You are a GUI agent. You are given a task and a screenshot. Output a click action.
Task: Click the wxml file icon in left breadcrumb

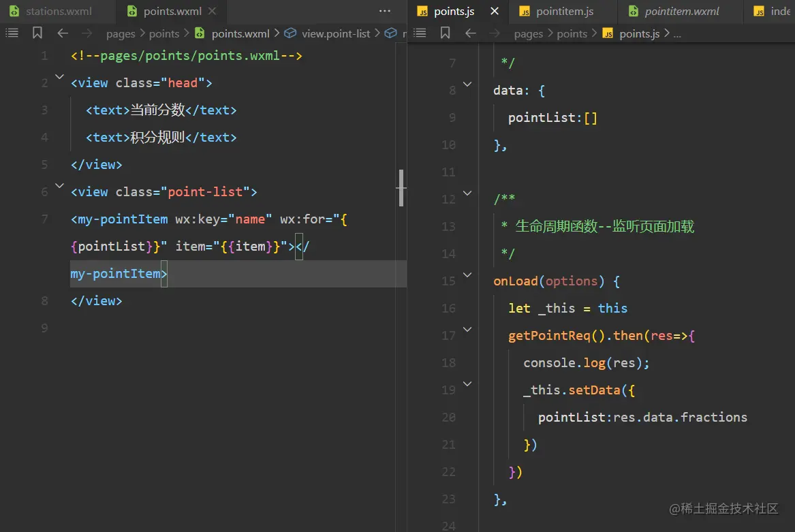click(200, 33)
